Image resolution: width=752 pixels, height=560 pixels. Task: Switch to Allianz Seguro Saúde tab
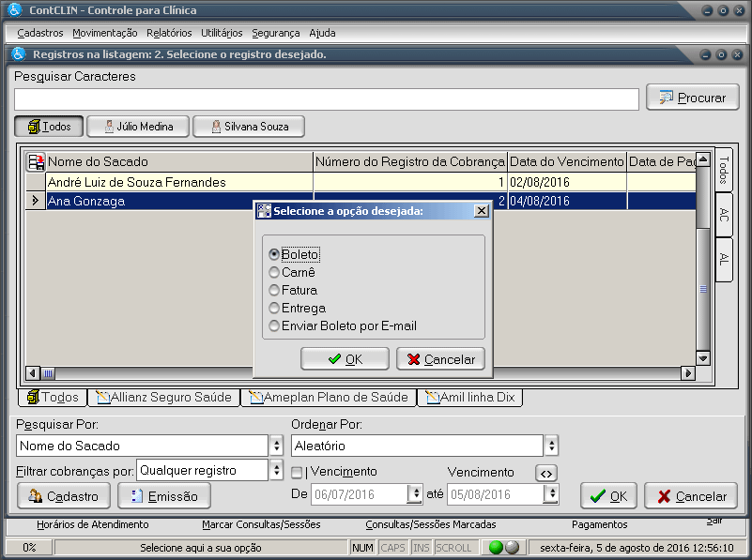click(x=164, y=397)
